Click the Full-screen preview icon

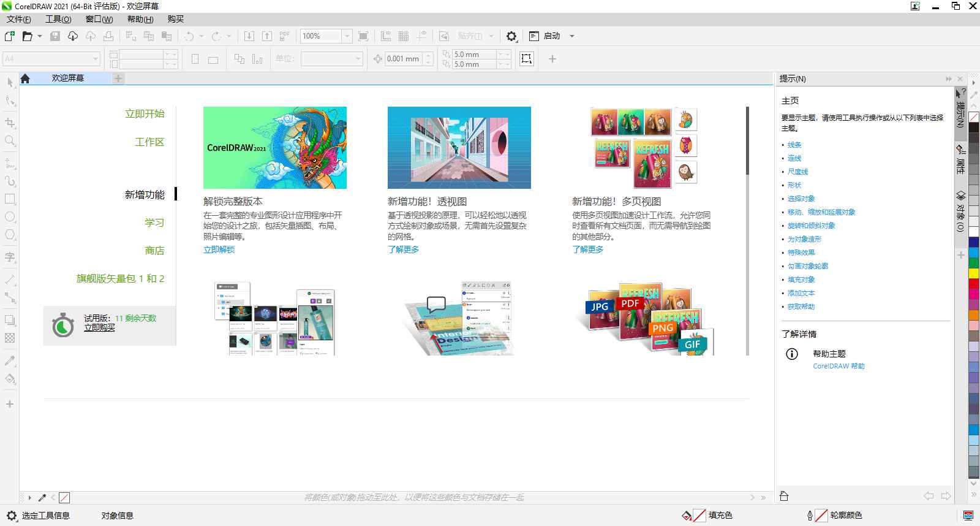pos(363,36)
